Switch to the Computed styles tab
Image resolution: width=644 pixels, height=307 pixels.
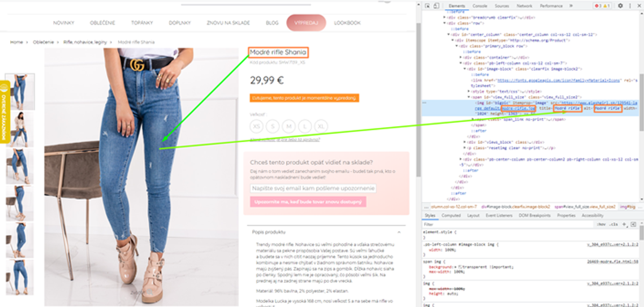451,215
